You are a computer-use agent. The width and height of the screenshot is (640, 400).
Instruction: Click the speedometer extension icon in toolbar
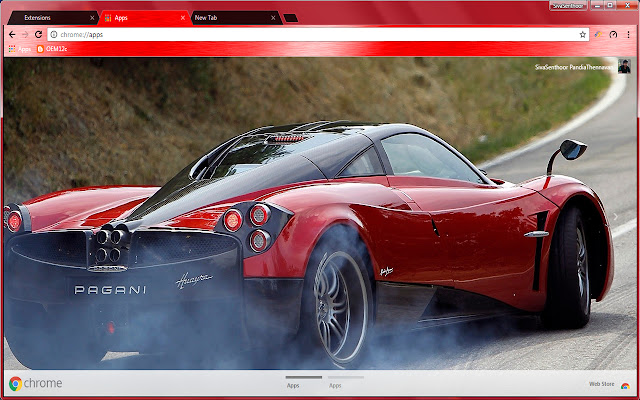613,35
